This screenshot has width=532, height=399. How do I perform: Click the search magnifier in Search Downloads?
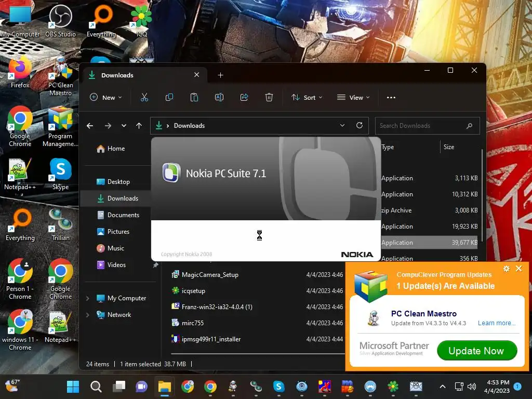pos(470,126)
